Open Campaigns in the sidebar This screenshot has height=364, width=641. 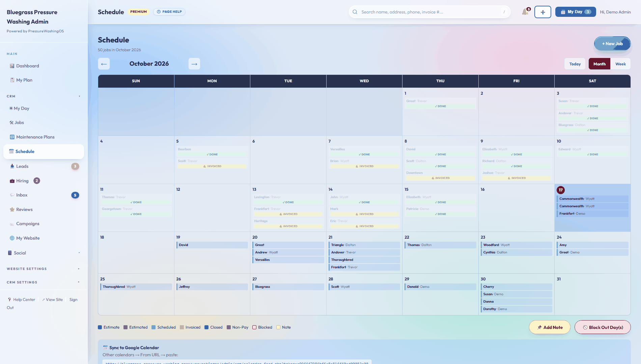click(44, 223)
